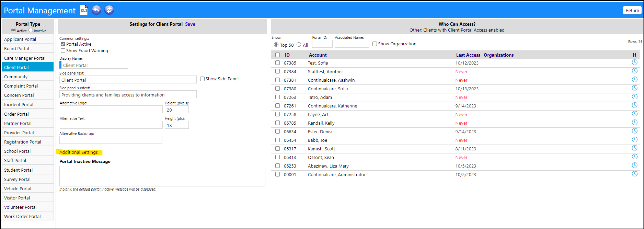Check the row for account 06634
The width and height of the screenshot is (644, 229).
coord(277,131)
